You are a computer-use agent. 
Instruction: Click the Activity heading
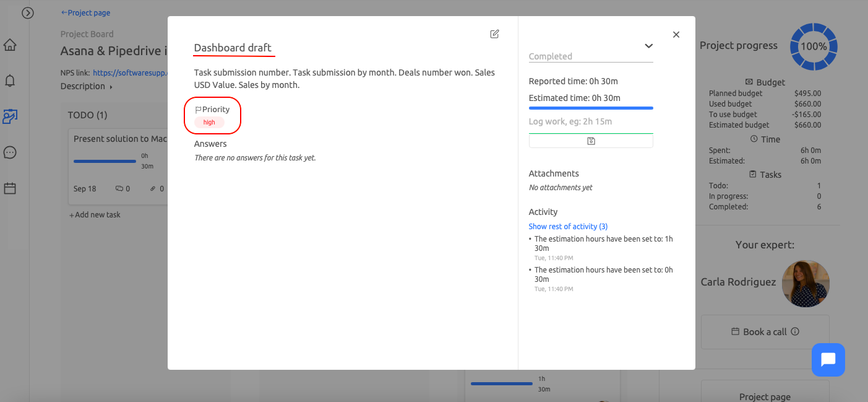[x=543, y=212]
